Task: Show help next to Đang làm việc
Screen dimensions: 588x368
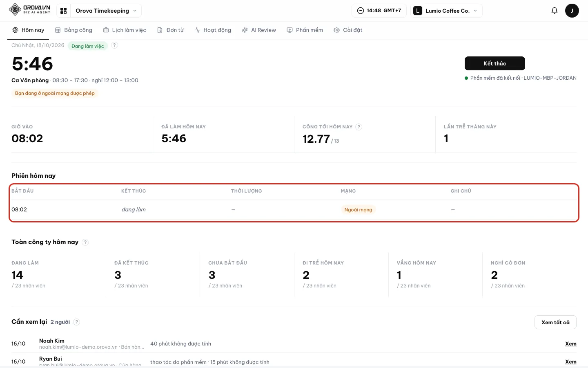Action: pyautogui.click(x=115, y=45)
